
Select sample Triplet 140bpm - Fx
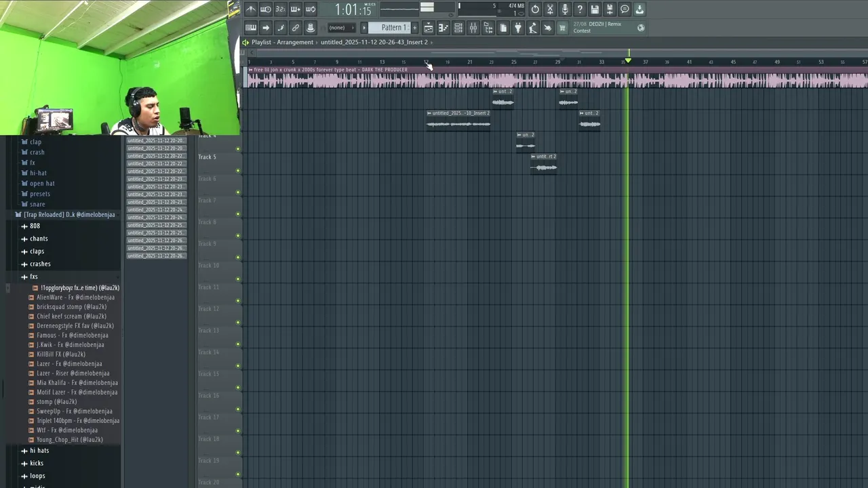coord(77,421)
